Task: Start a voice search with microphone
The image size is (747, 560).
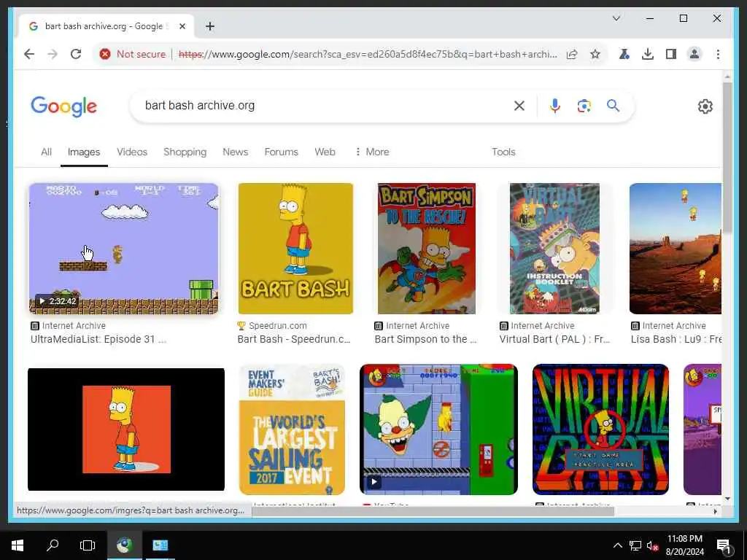Action: tap(554, 106)
